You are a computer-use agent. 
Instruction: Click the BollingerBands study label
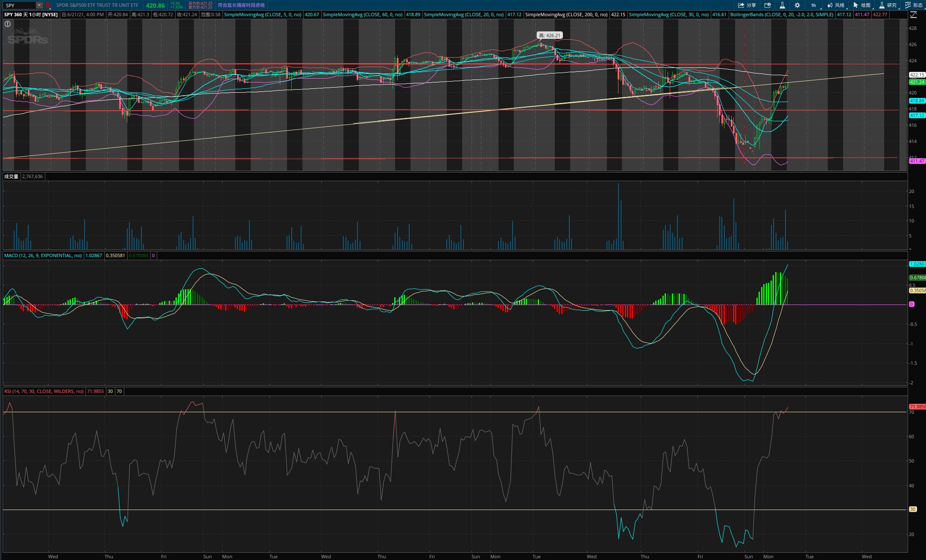coord(782,15)
